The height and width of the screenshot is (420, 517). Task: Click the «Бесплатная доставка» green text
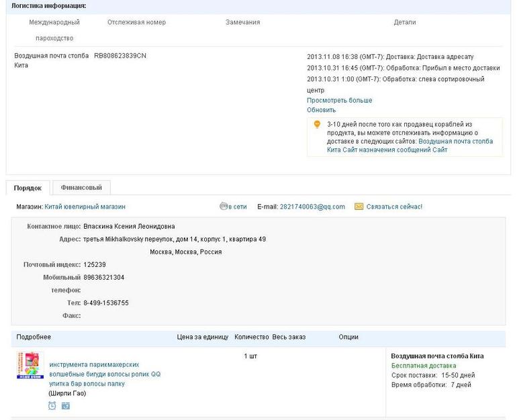423,366
